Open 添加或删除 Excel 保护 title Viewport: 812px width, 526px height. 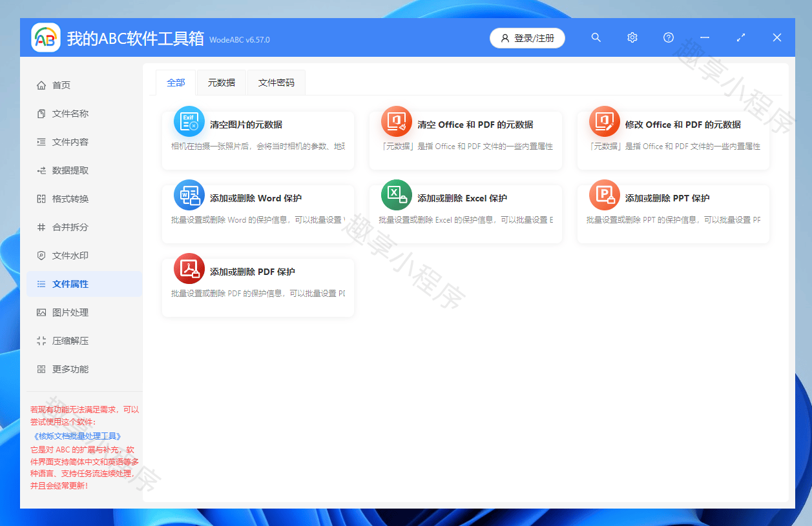coord(463,198)
